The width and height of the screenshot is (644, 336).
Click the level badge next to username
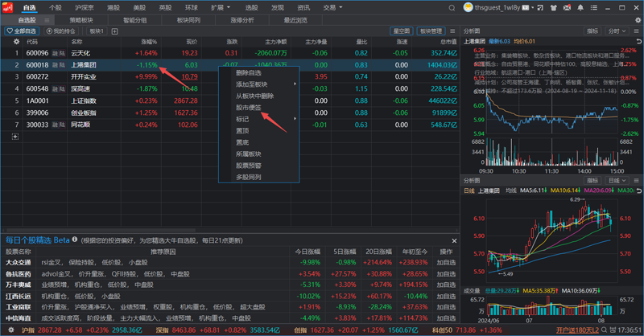[526, 8]
